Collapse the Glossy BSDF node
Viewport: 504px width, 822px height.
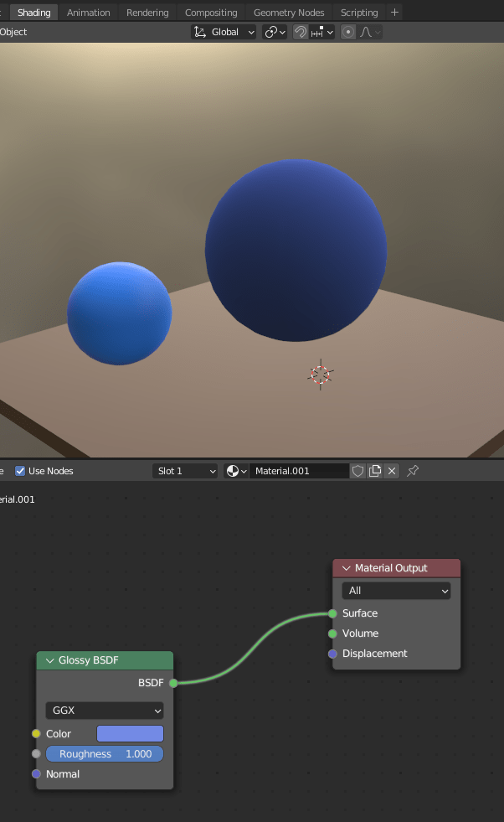click(x=50, y=660)
